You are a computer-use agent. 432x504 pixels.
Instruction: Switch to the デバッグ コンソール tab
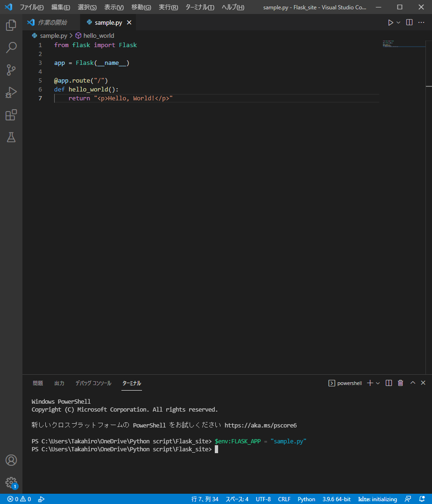93,383
